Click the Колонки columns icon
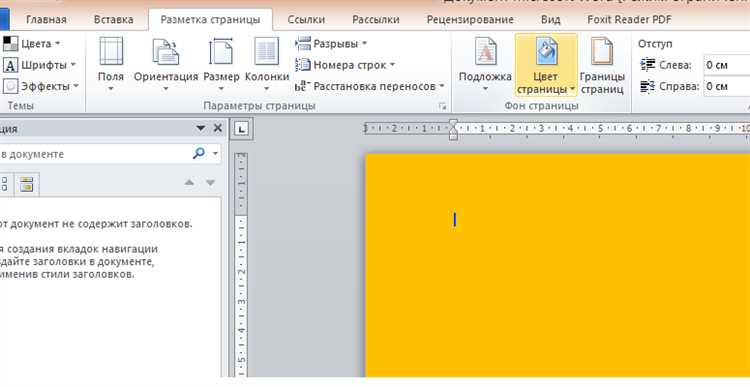750x387 pixels. (267, 52)
